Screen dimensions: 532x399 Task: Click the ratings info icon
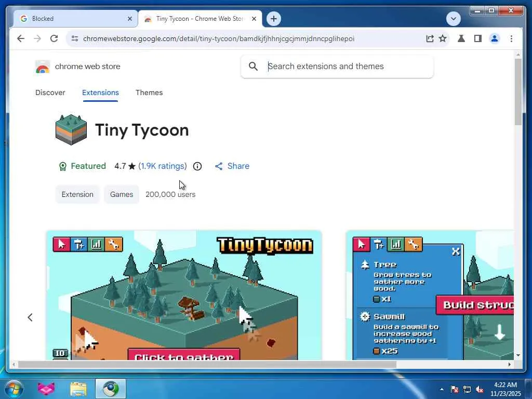click(x=197, y=166)
